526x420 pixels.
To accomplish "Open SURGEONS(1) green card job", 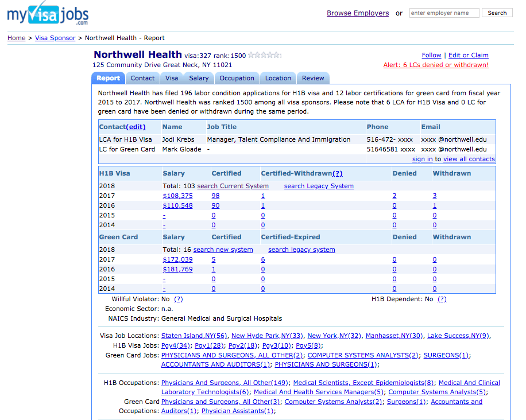I will [x=446, y=355].
